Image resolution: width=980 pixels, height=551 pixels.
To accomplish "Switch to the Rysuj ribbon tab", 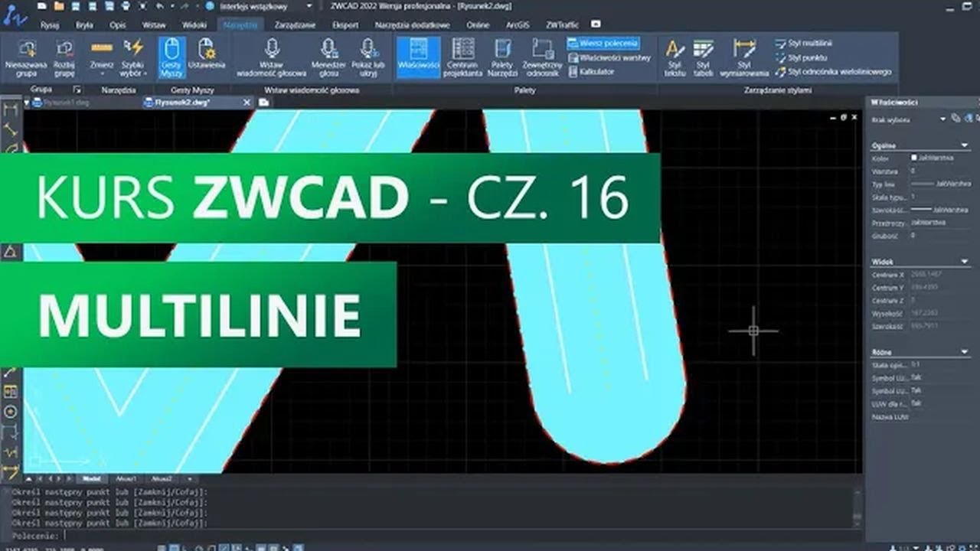I will tap(50, 24).
